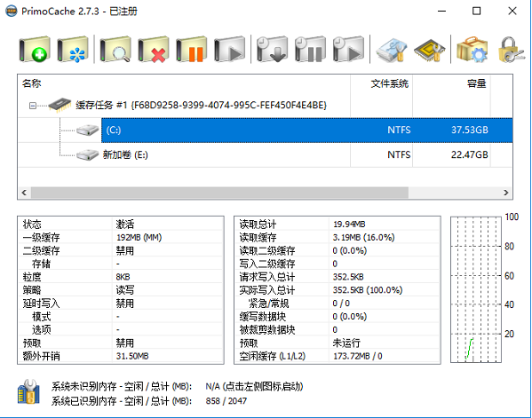Click the create new cache task icon
This screenshot has height=418, width=532.
(x=35, y=50)
